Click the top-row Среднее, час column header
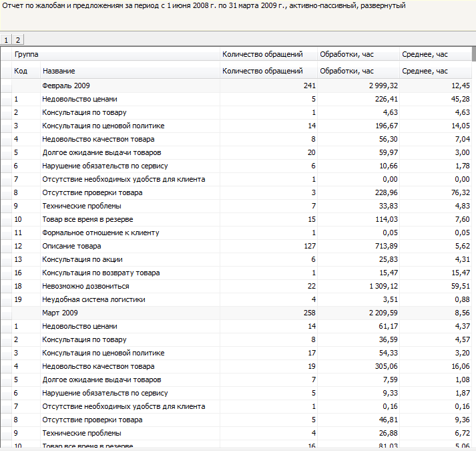The image size is (476, 451). point(436,54)
